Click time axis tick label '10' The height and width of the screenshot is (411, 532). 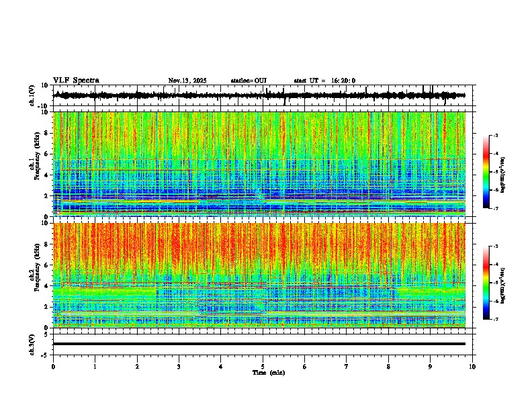click(472, 367)
